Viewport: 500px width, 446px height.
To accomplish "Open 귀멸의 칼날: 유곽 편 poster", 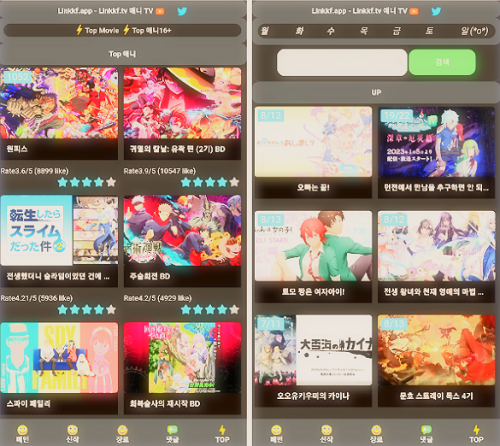I will (182, 103).
